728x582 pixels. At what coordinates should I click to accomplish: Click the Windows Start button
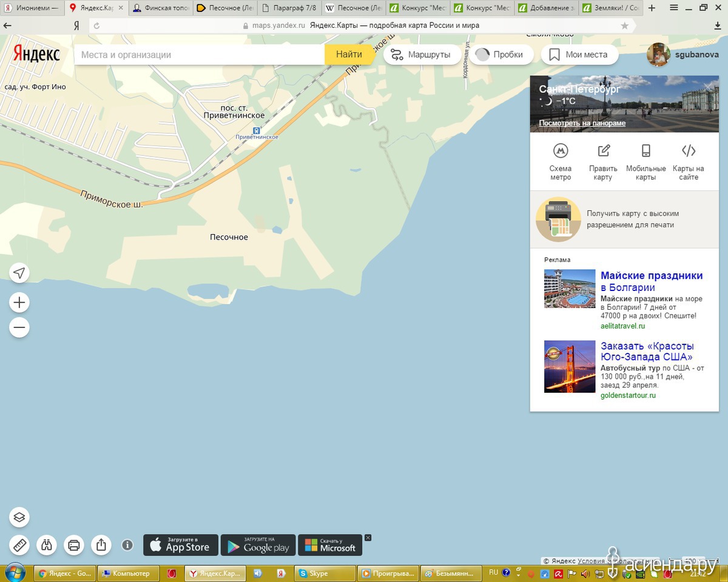pos(14,572)
